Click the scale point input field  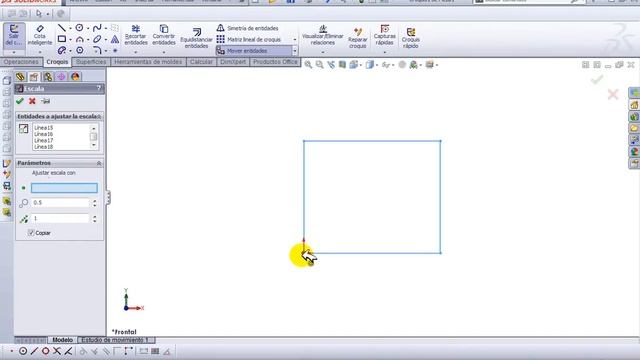(64, 188)
